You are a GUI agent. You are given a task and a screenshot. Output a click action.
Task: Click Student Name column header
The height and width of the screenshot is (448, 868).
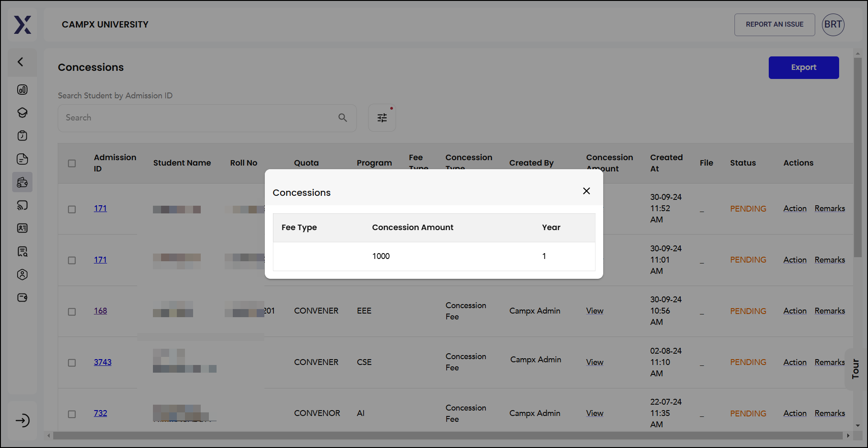tap(182, 163)
